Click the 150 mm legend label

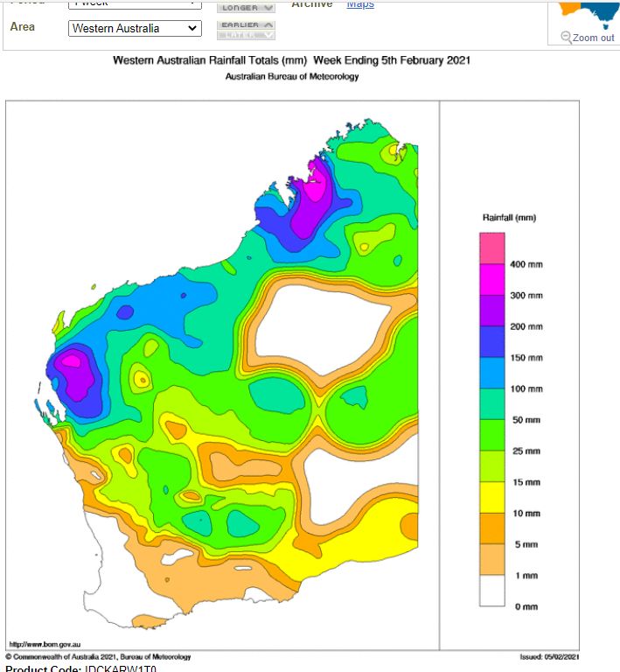[x=526, y=358]
